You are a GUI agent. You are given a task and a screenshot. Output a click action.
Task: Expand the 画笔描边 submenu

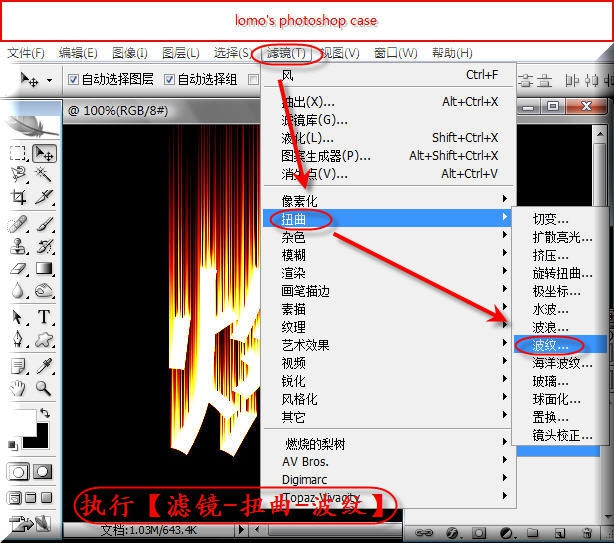(387, 290)
